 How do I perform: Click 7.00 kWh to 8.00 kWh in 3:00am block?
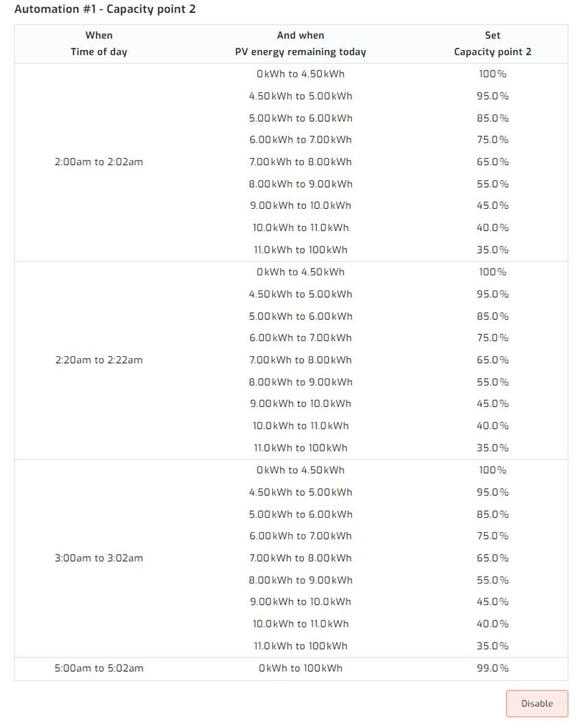(301, 558)
